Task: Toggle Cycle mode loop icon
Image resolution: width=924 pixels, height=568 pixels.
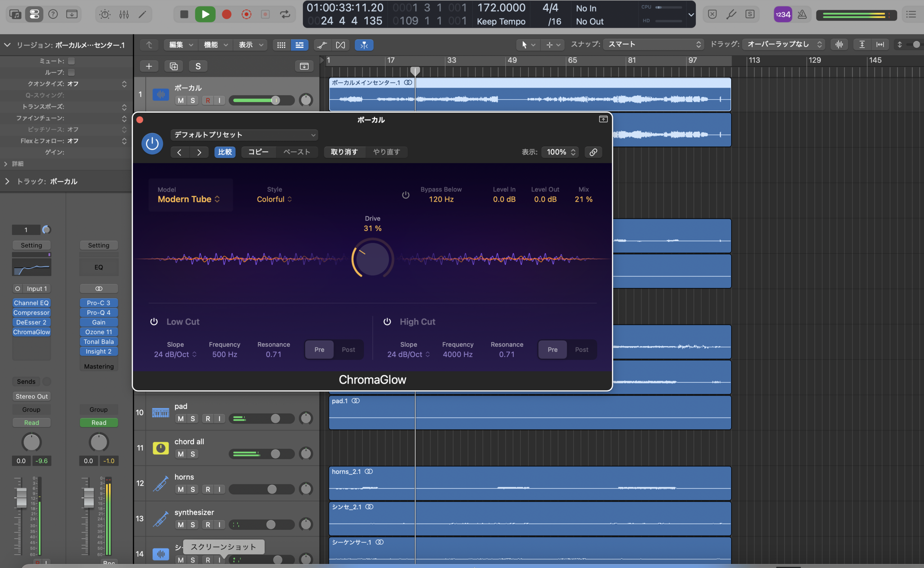Action: point(285,14)
